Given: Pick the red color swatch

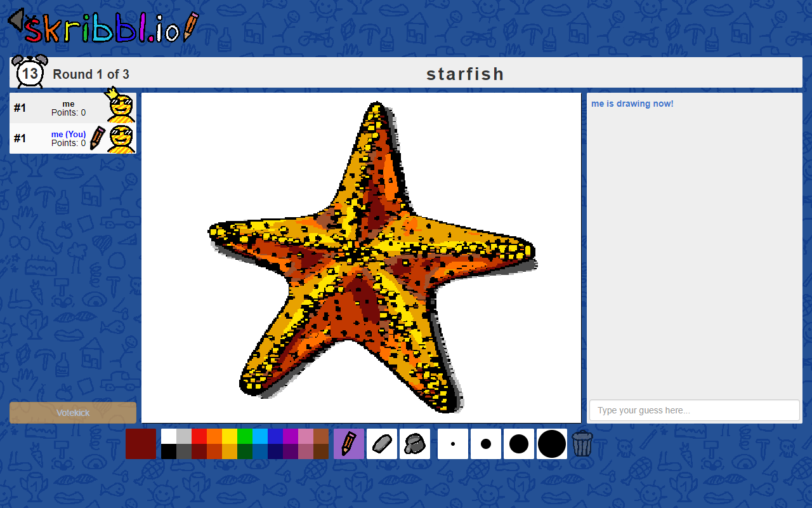Looking at the screenshot, I should coord(199,436).
